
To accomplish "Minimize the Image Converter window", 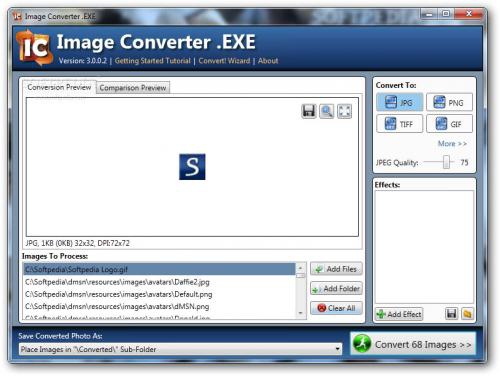I will pyautogui.click(x=429, y=14).
